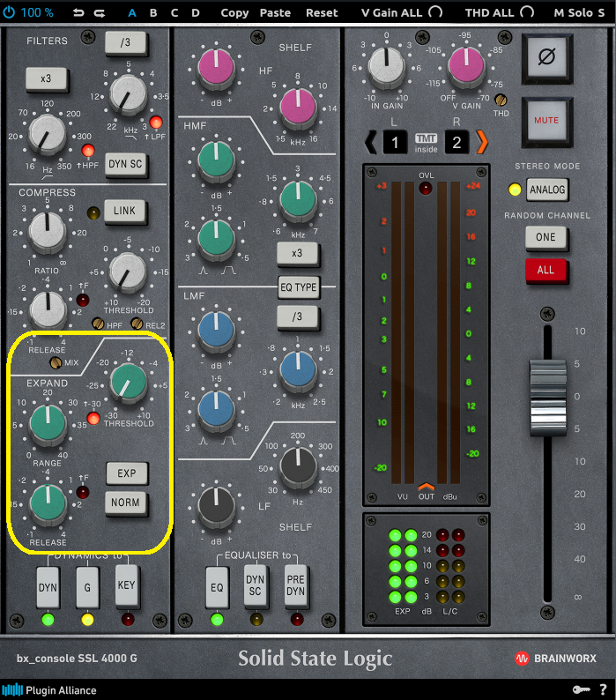
Task: Toggle the MUTE button
Action: (546, 121)
